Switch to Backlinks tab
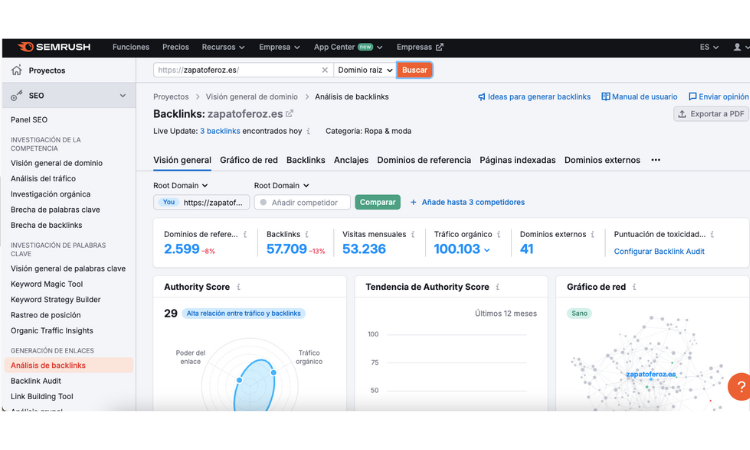Image resolution: width=750 pixels, height=450 pixels. tap(306, 160)
